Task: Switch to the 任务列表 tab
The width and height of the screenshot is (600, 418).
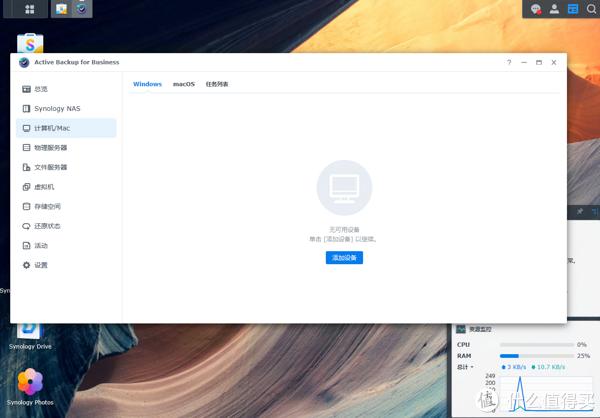Action: pos(217,84)
